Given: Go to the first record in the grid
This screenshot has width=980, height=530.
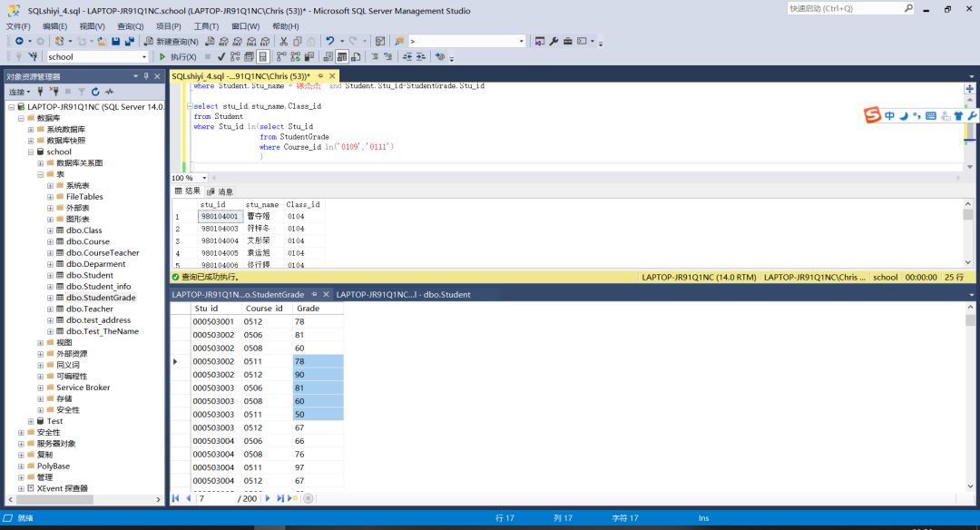Looking at the screenshot, I should [x=176, y=498].
